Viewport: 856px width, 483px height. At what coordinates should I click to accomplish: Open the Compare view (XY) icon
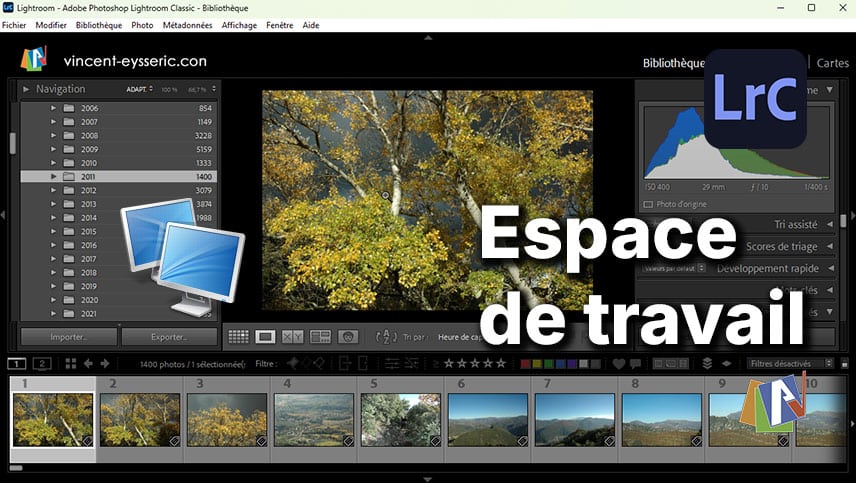(x=292, y=337)
